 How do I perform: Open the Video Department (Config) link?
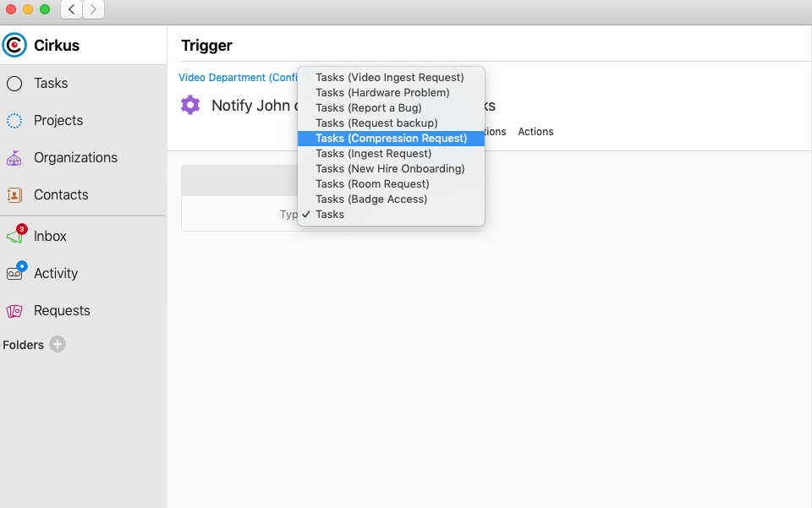(238, 77)
